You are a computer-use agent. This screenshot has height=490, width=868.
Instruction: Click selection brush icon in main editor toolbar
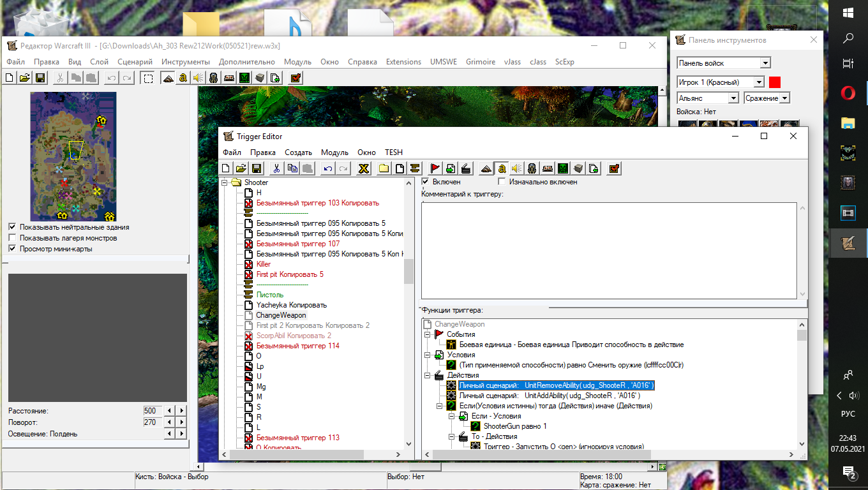148,78
